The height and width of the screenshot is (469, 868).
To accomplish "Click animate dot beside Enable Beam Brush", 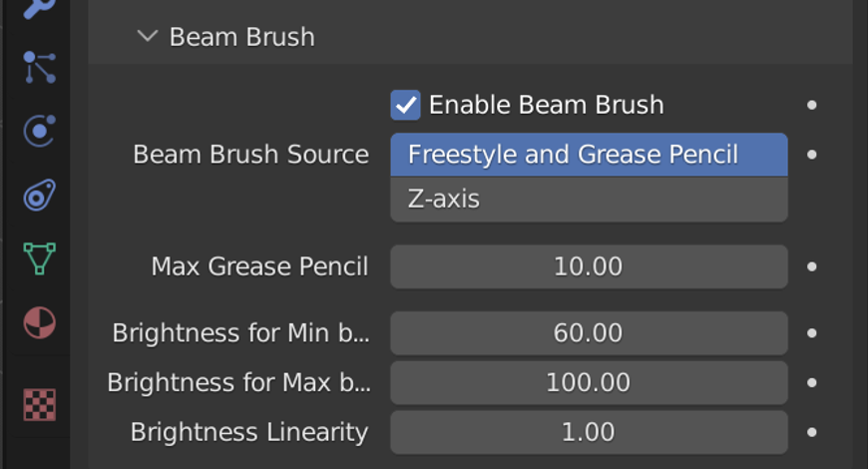I will (812, 105).
